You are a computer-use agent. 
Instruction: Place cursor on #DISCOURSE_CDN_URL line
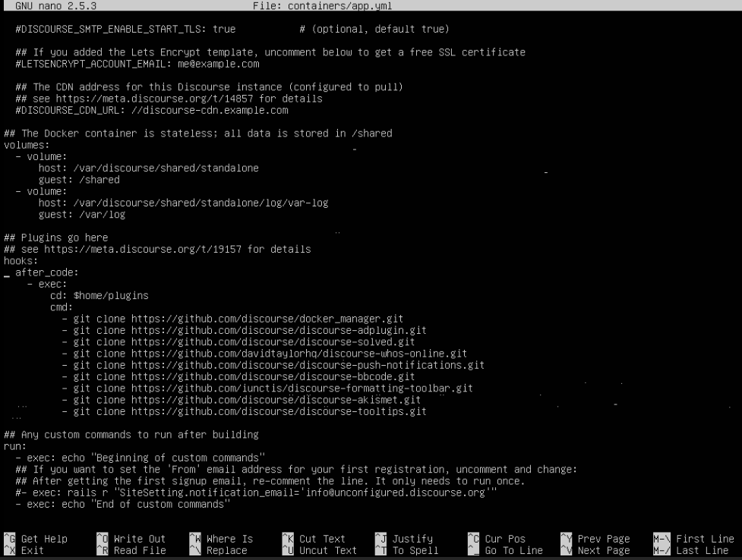151,110
